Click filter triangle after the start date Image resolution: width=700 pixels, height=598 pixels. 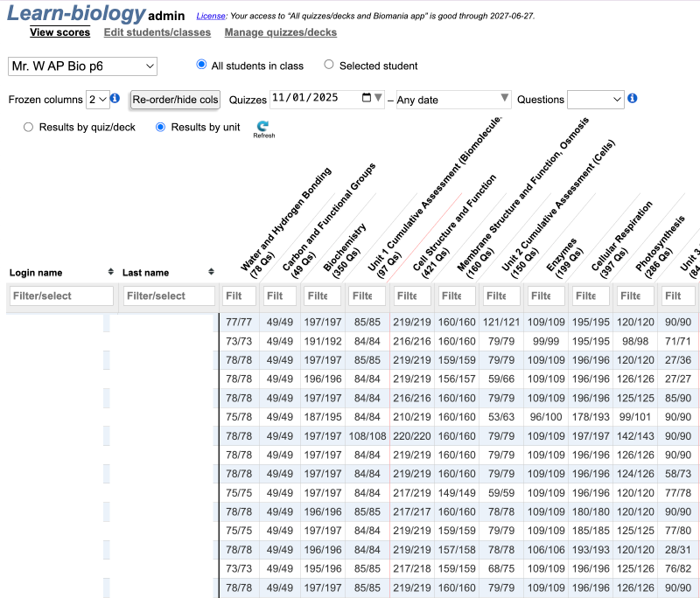tap(379, 99)
